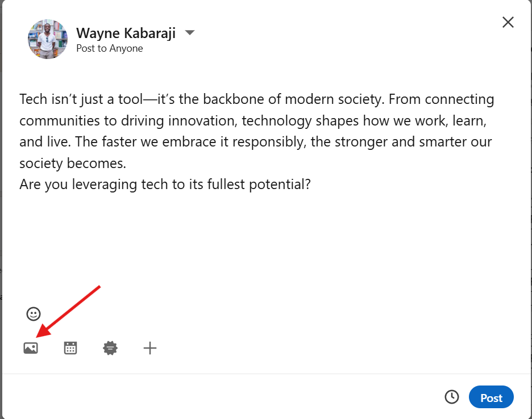This screenshot has width=532, height=419.
Task: Select the Wayne Kabaraji name heading
Action: tap(126, 33)
